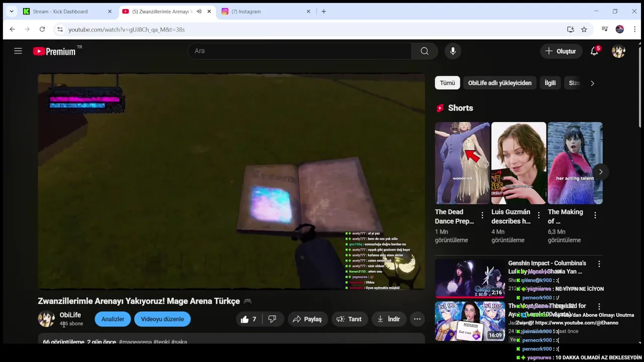
Task: Bookmark this page with the star icon
Action: tap(584, 30)
